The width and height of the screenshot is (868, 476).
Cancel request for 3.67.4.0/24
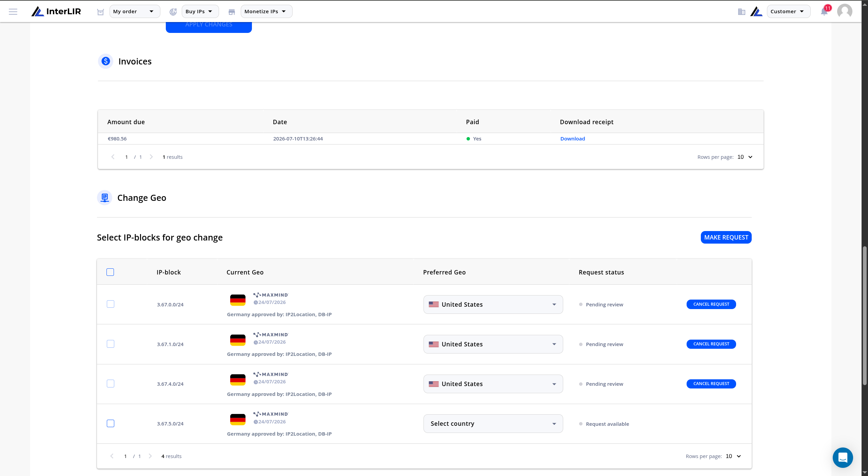pyautogui.click(x=711, y=384)
